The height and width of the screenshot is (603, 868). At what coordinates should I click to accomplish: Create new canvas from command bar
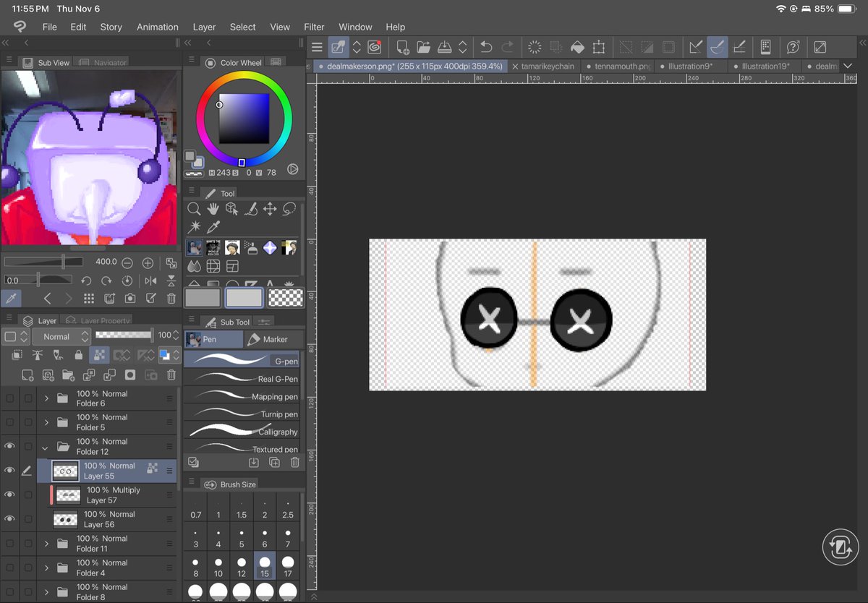point(404,47)
